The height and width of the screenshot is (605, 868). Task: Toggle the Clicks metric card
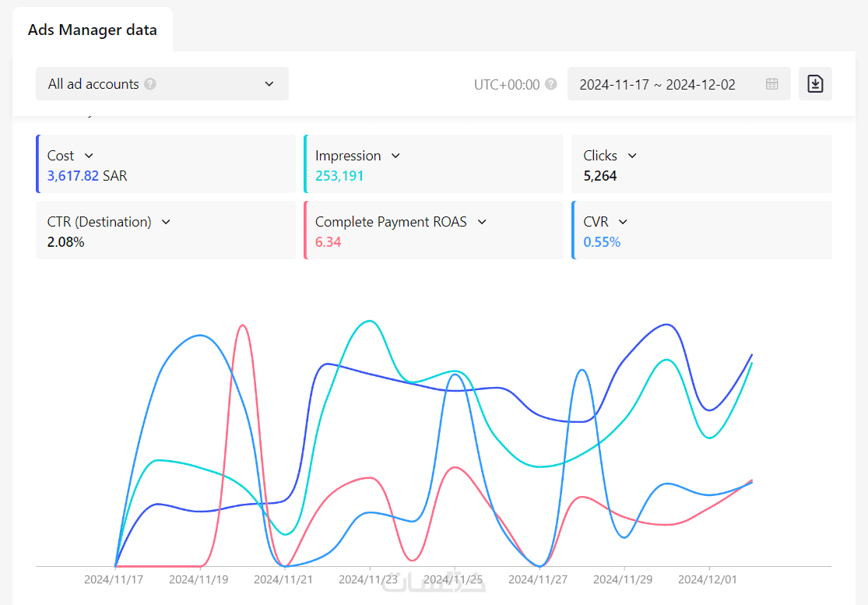click(724, 165)
